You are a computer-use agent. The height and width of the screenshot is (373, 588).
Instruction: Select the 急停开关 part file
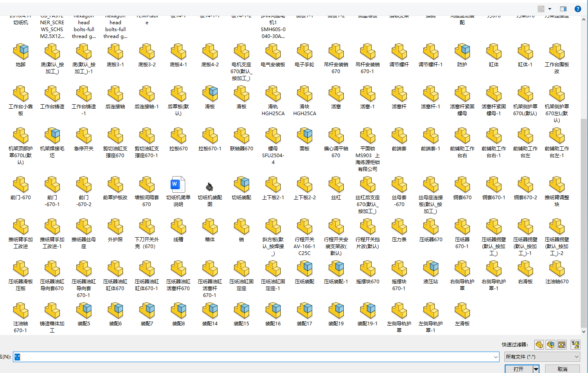pyautogui.click(x=84, y=140)
